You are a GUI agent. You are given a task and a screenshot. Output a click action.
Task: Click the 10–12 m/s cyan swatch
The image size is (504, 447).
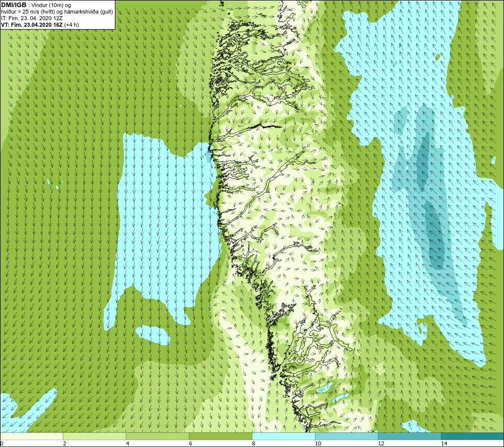[x=347, y=436]
